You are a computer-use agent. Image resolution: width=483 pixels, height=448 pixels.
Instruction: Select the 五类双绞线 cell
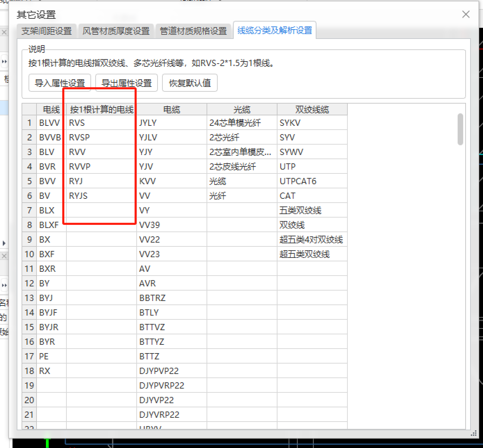(312, 210)
